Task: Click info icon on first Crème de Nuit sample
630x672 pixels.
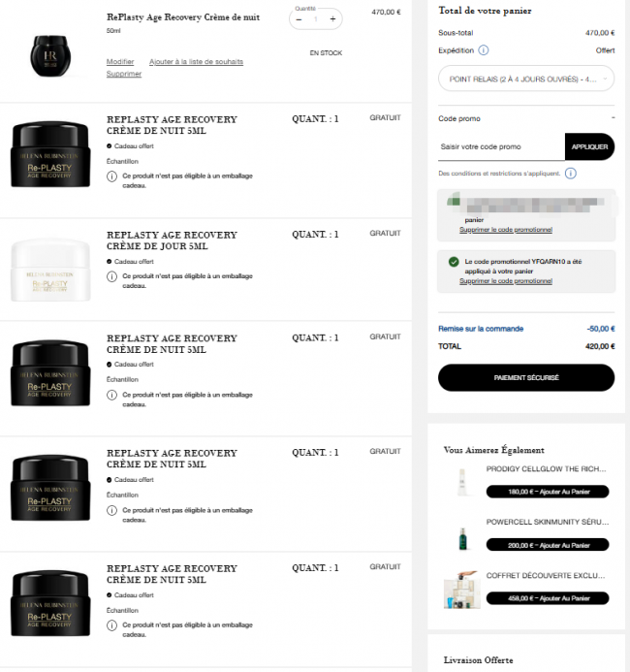Action: coord(111,176)
